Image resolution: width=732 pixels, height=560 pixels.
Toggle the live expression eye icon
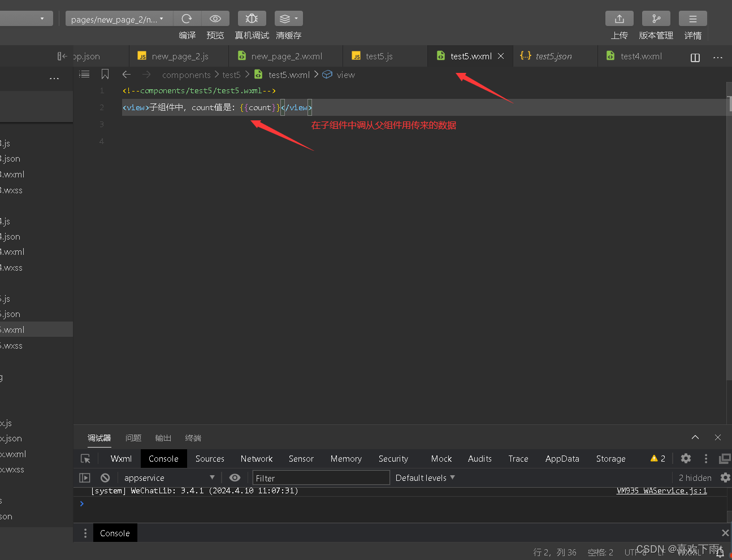click(235, 477)
